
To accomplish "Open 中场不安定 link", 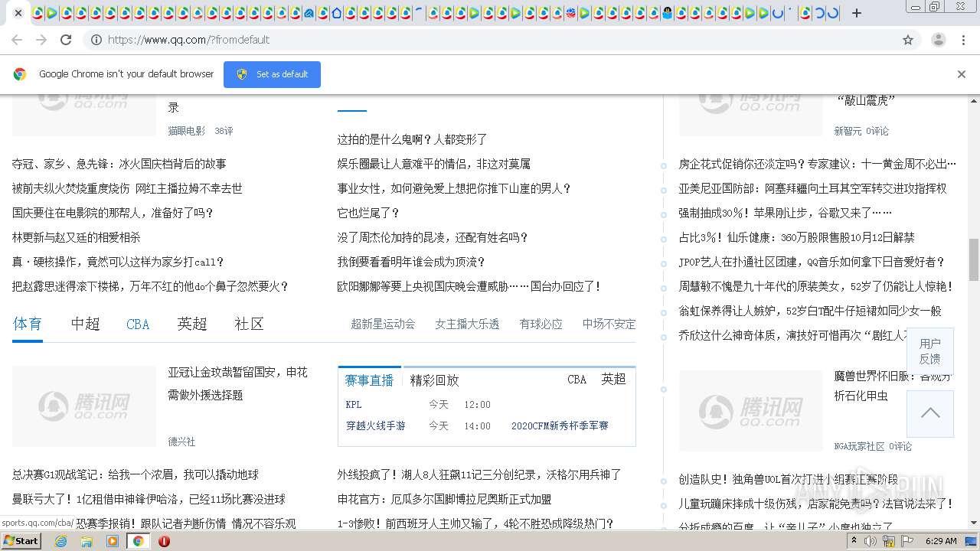I will pyautogui.click(x=609, y=324).
